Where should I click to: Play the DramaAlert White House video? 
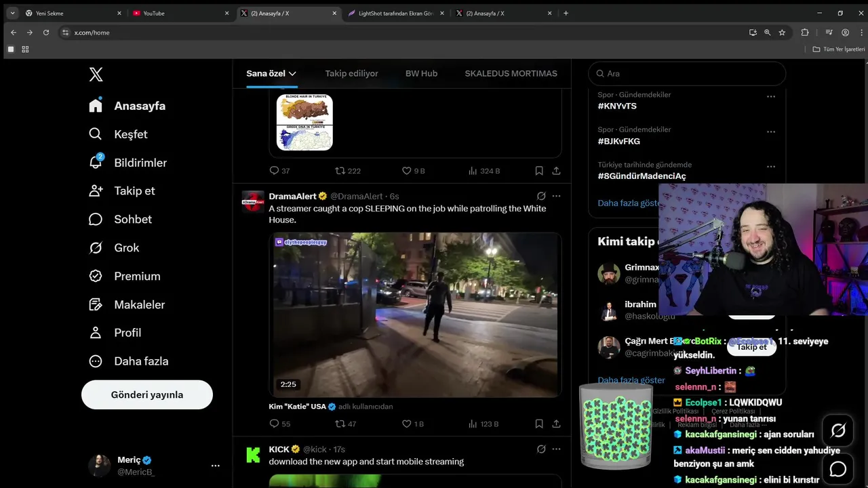coord(415,315)
